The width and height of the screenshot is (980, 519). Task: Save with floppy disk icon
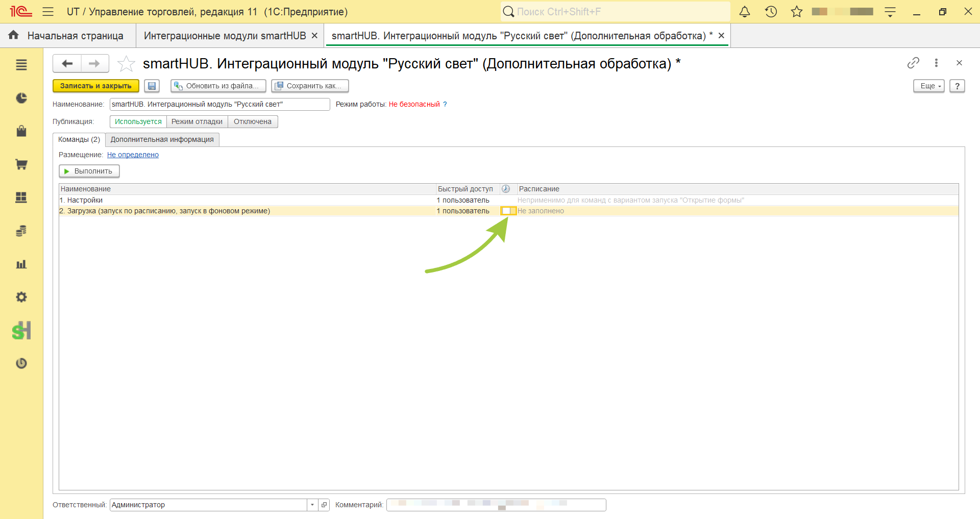coord(152,86)
